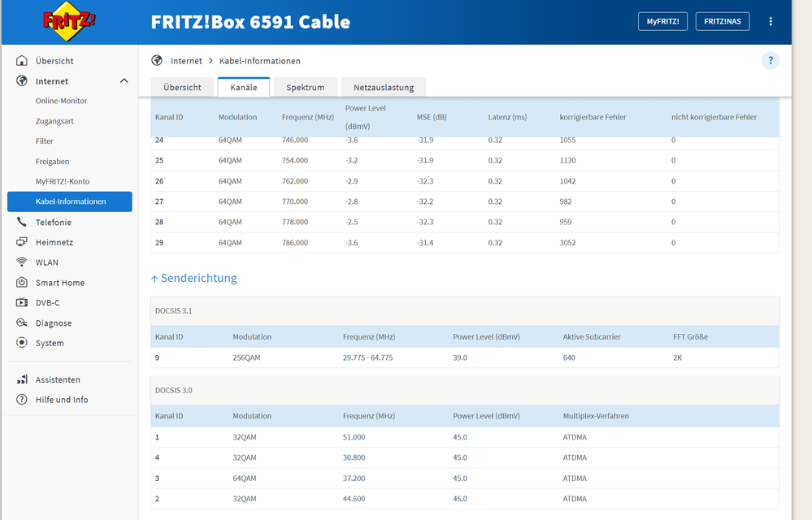Open Übersicht in the sidebar
The image size is (812, 520).
click(54, 61)
